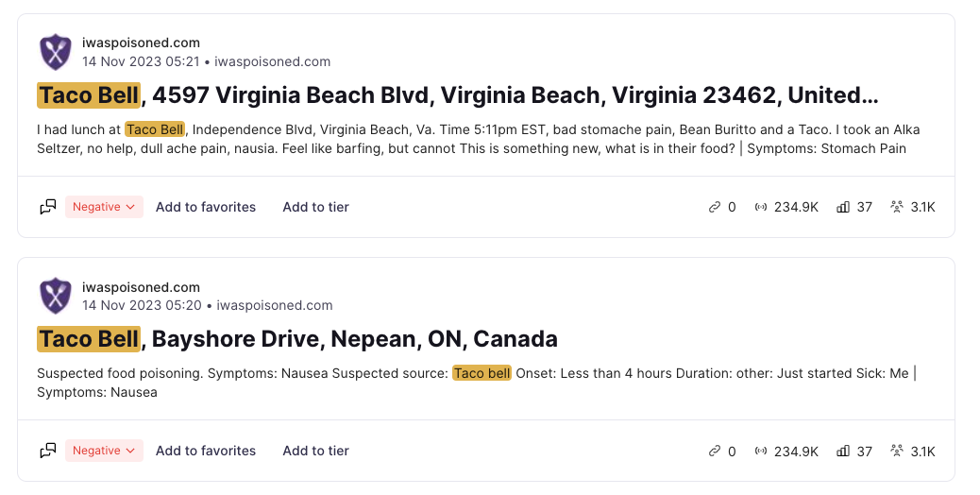The width and height of the screenshot is (980, 495).
Task: Expand the Negative sentiment dropdown on first post
Action: [x=105, y=207]
